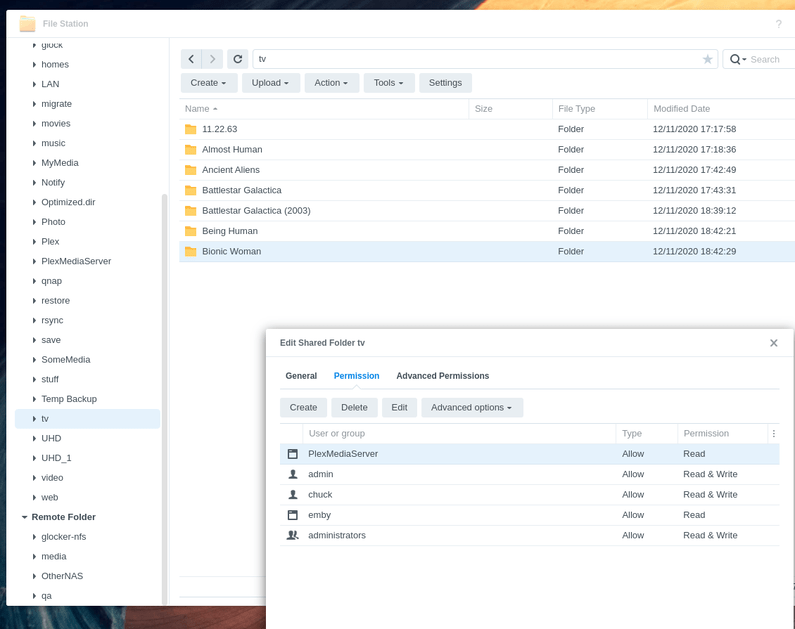Open File Station help question mark
This screenshot has height=629, width=795.
[778, 24]
